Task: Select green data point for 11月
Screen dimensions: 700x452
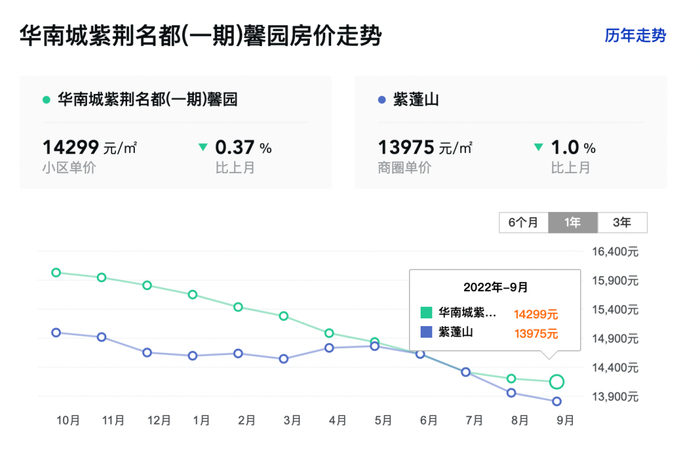Action: pos(102,277)
